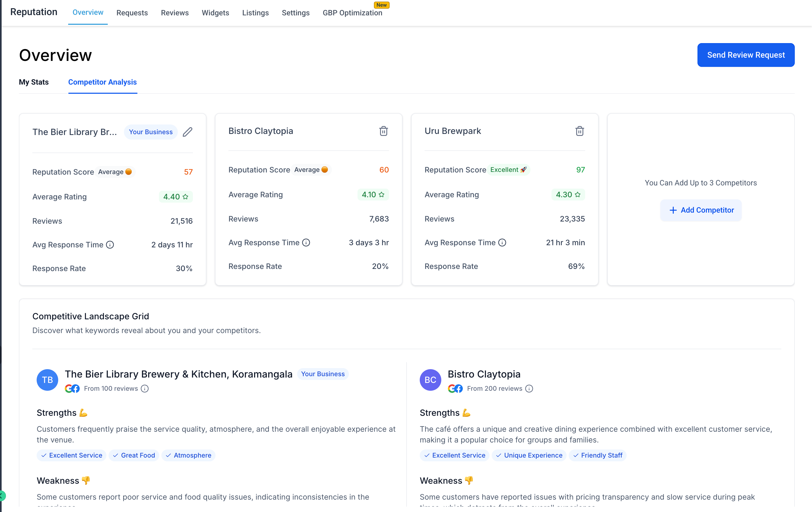812x512 pixels.
Task: Expand the collapsed sidebar with the green arrow
Action: [x=2, y=496]
